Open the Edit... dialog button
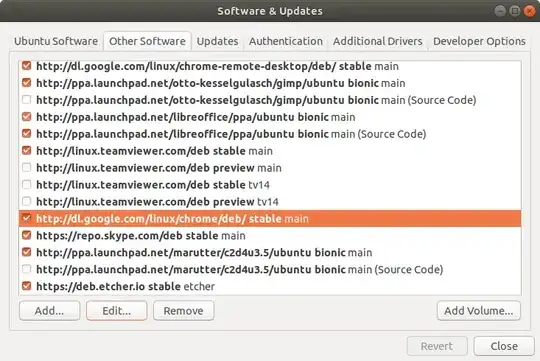 tap(116, 311)
